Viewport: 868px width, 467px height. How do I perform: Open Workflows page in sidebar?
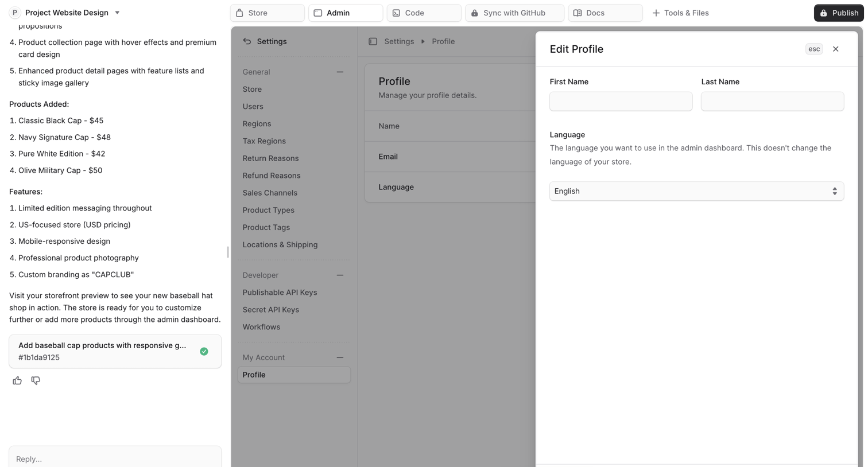pos(261,326)
